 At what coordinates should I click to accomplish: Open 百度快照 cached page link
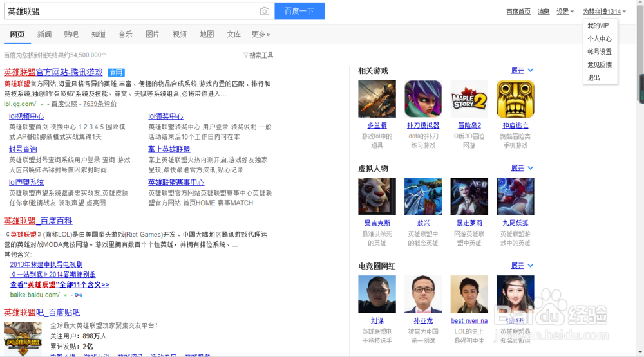pos(64,104)
